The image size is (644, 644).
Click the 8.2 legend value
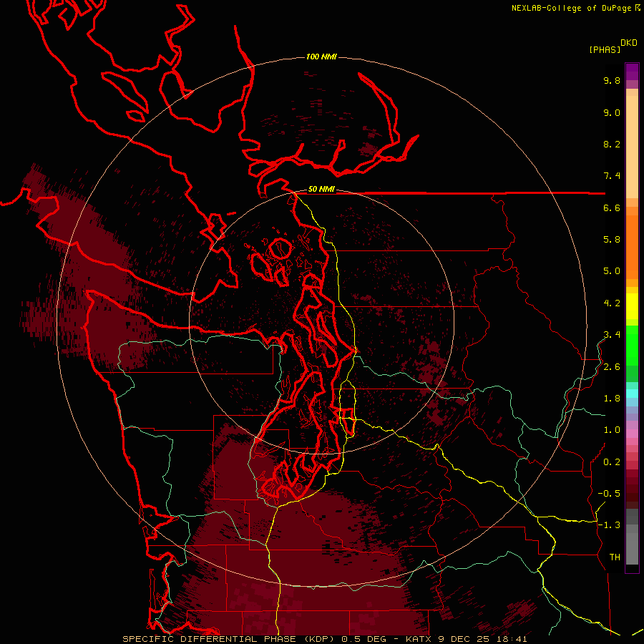[x=612, y=144]
